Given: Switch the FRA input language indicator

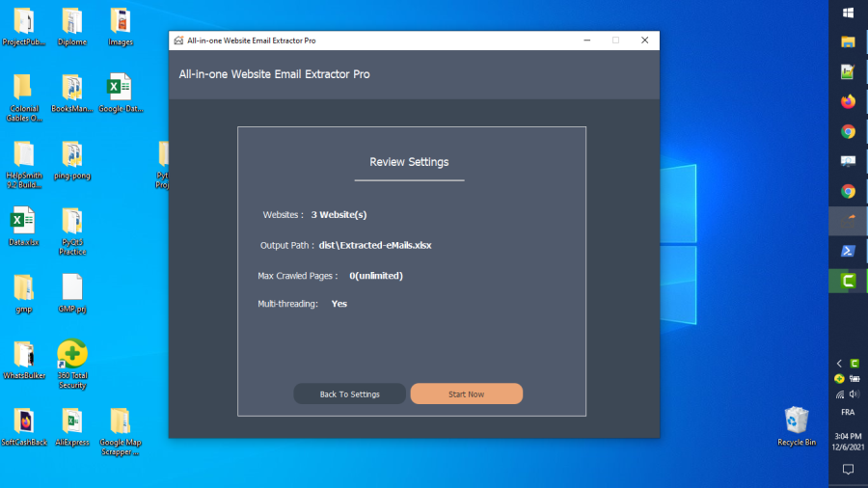Looking at the screenshot, I should click(848, 412).
